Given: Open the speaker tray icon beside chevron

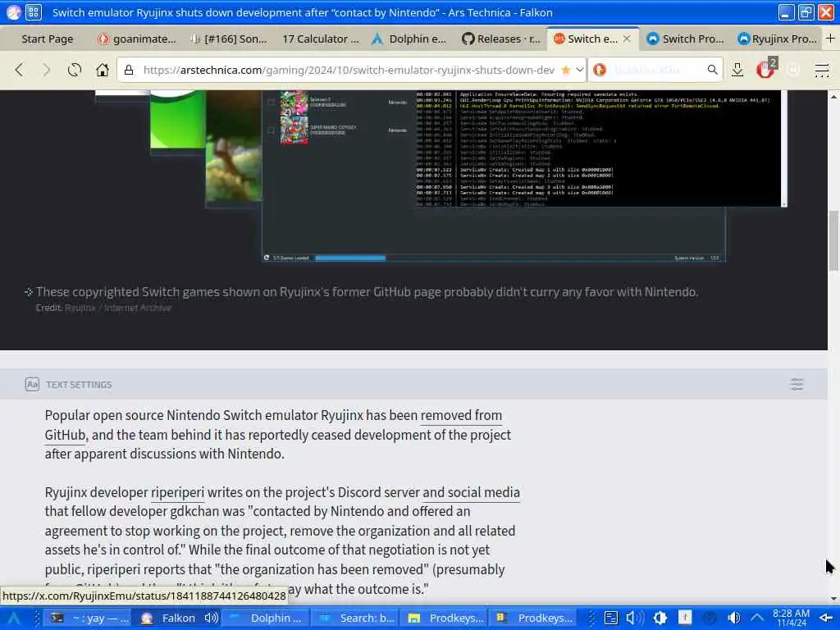Looking at the screenshot, I should [x=734, y=619].
